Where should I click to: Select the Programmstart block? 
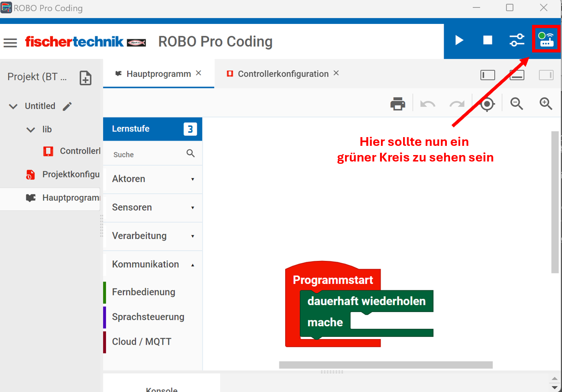pyautogui.click(x=333, y=280)
